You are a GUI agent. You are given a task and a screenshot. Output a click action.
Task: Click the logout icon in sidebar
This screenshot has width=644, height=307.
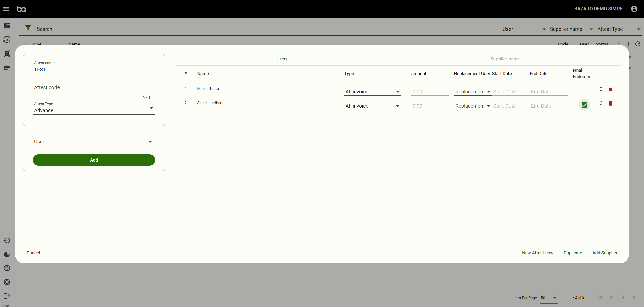(7, 296)
